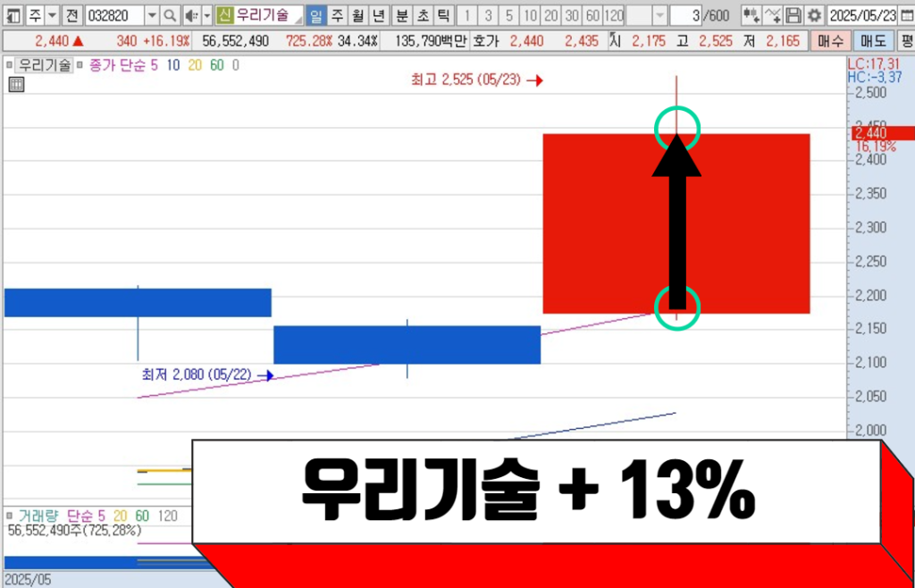The height and width of the screenshot is (588, 915).
Task: Click the small square marker before 우리기술 label
Action: (9, 64)
